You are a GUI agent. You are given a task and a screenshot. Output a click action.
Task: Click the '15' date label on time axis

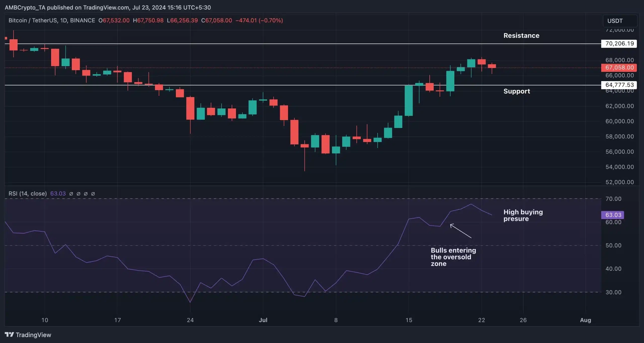[x=409, y=320]
